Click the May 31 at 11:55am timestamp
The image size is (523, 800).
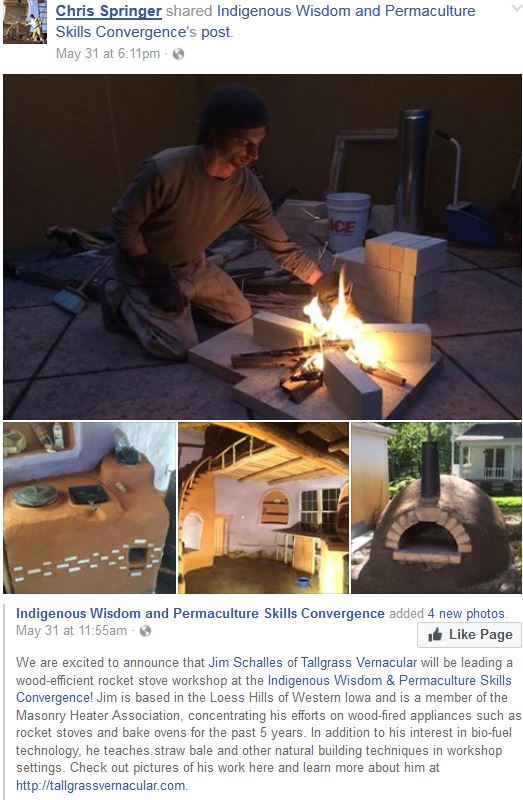(x=71, y=631)
